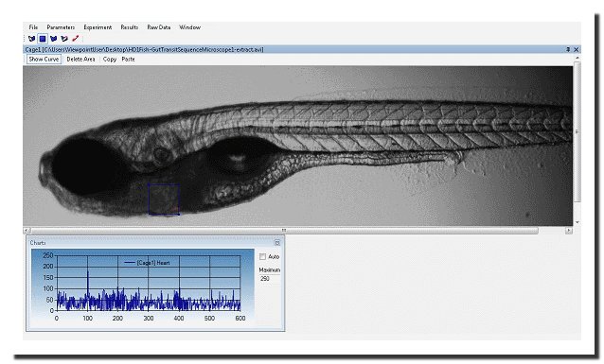Viewport: 604px width, 364px height.
Task: Toggle the Show Curve button
Action: click(44, 60)
